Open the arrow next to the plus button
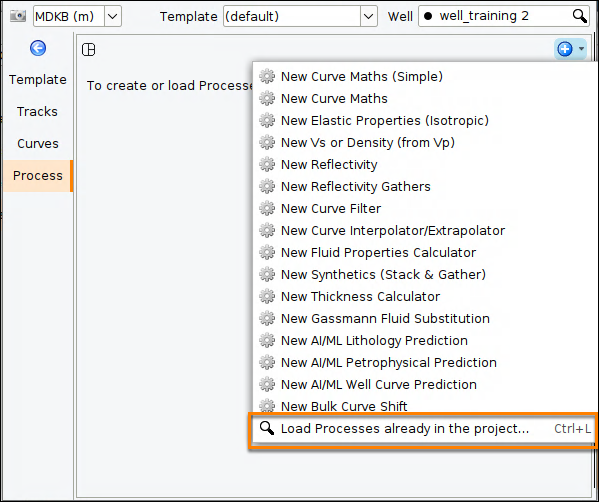This screenshot has width=599, height=502. click(x=581, y=49)
